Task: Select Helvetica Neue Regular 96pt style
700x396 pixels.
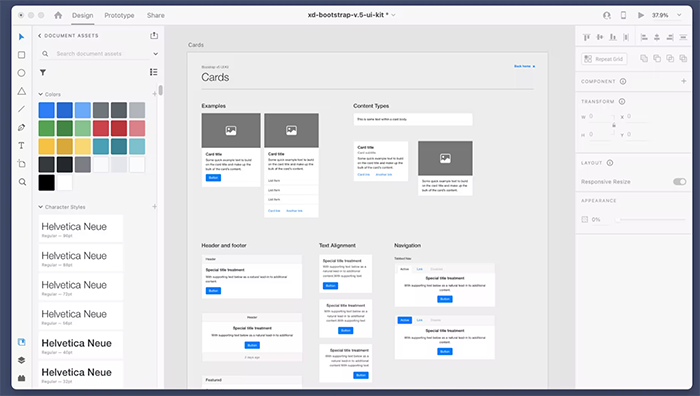Action: 80,229
